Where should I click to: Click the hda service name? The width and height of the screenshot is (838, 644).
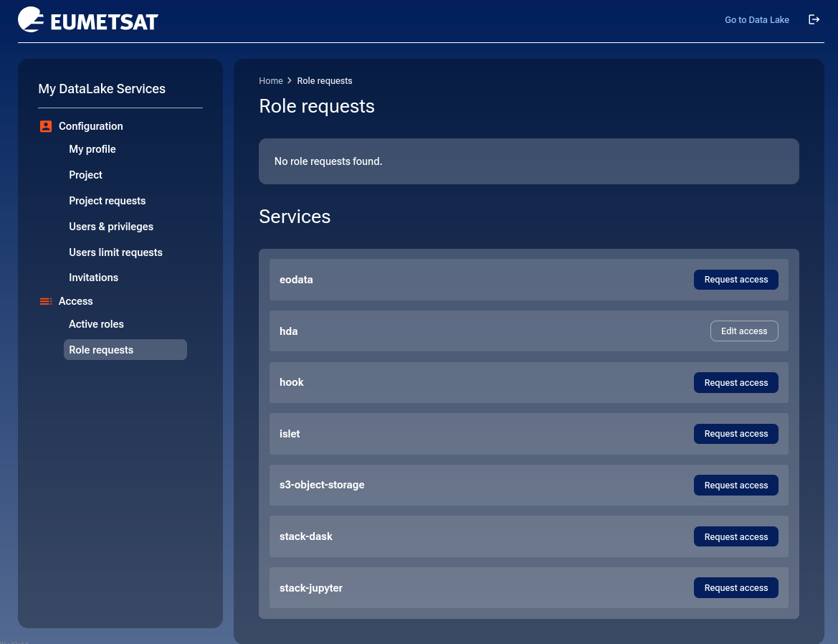click(289, 331)
